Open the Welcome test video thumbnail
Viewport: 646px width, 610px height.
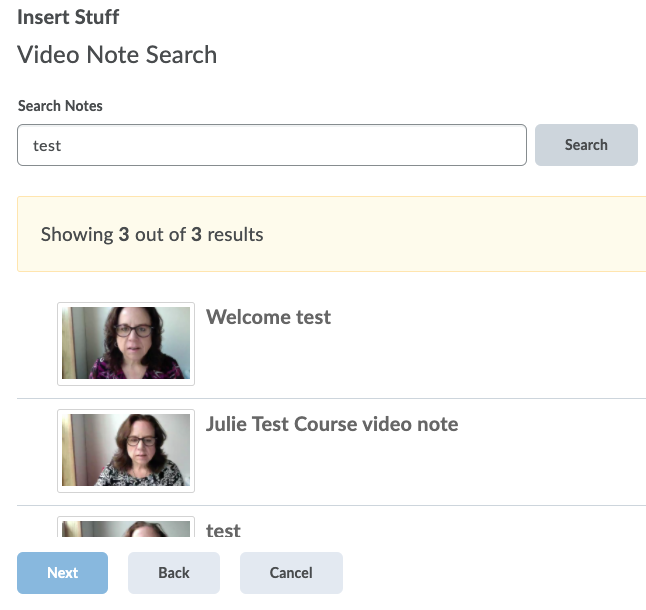(126, 343)
